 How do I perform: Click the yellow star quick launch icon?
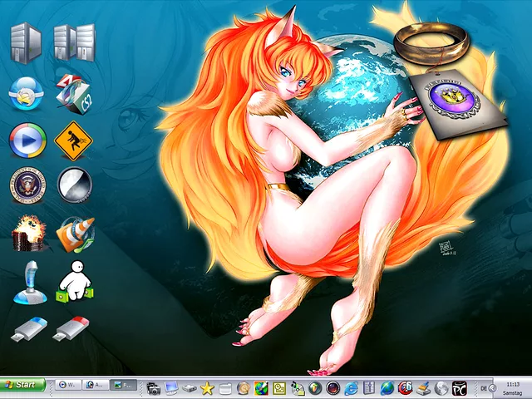[x=207, y=387]
